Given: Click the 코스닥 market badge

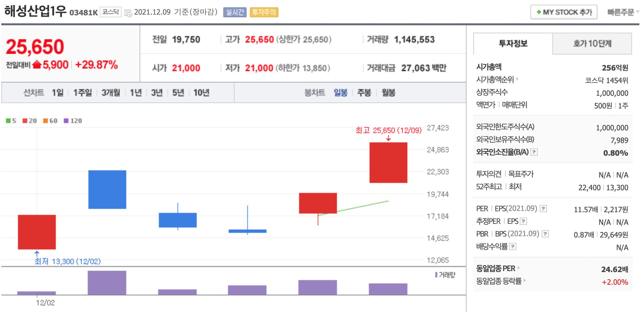Looking at the screenshot, I should [x=110, y=12].
